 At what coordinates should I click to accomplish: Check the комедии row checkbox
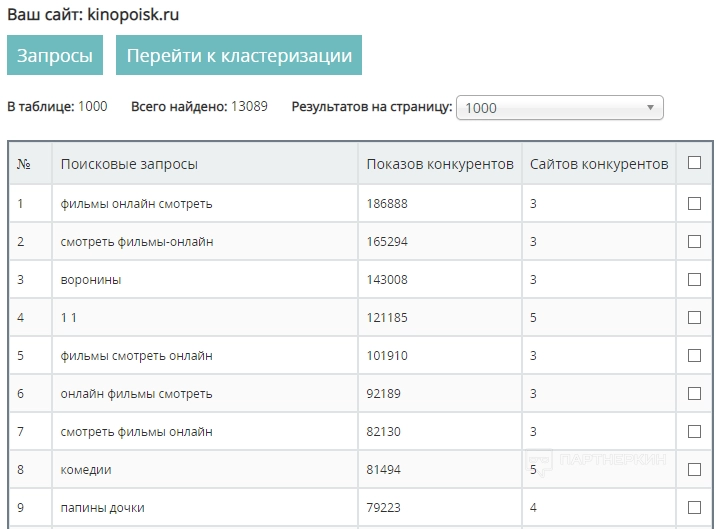click(x=694, y=470)
